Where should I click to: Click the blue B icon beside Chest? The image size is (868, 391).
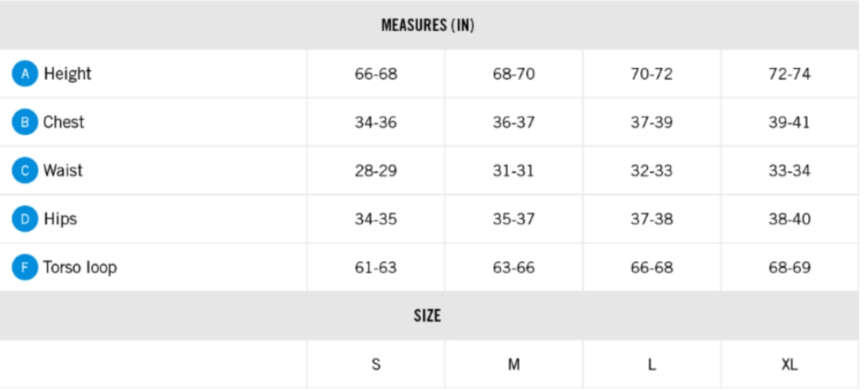click(x=25, y=123)
